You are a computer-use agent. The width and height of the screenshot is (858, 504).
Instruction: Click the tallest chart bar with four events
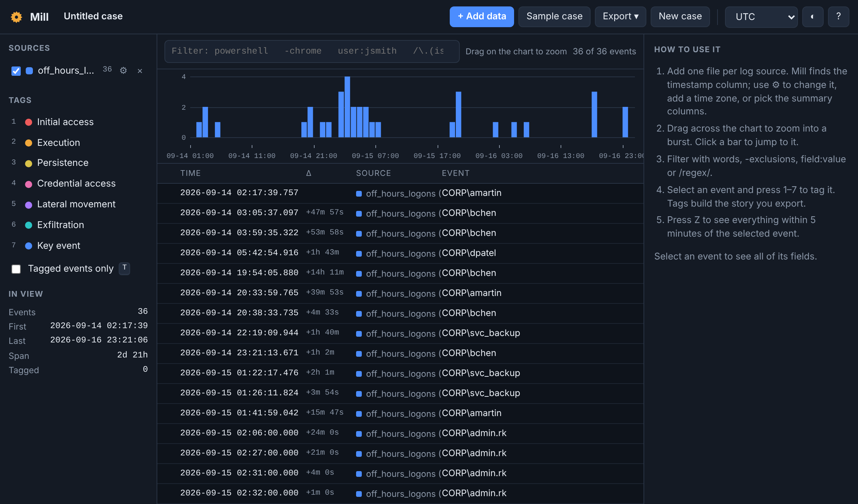coord(347,107)
